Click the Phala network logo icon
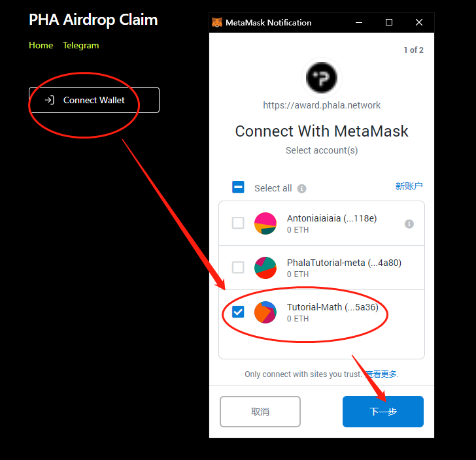The height and width of the screenshot is (460, 476). click(x=322, y=78)
